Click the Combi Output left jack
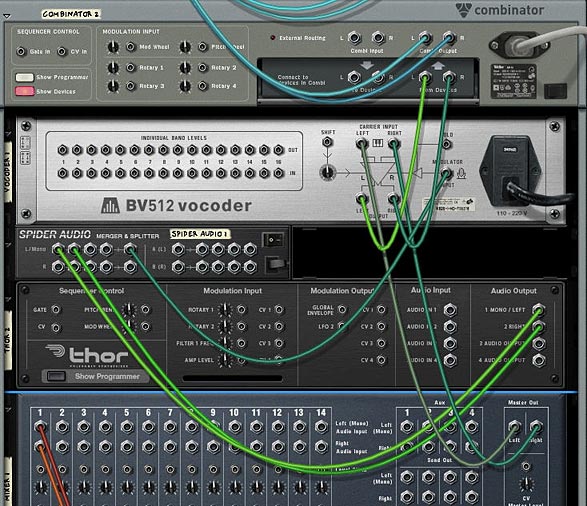Screen dimensions: 587x506 (425, 38)
